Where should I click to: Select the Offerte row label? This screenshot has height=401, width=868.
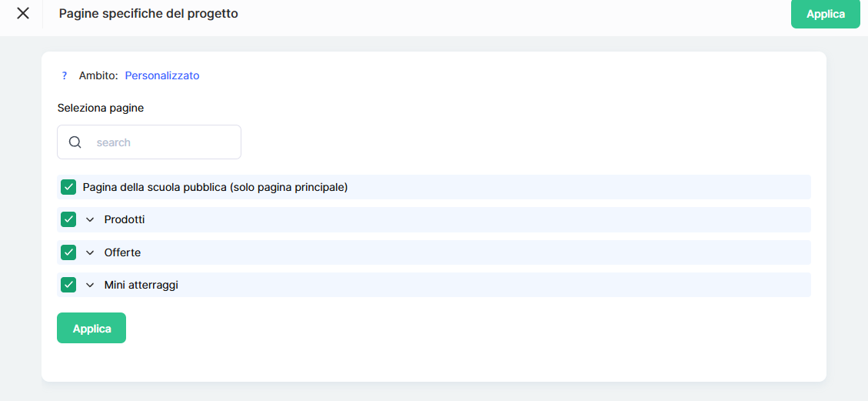122,252
